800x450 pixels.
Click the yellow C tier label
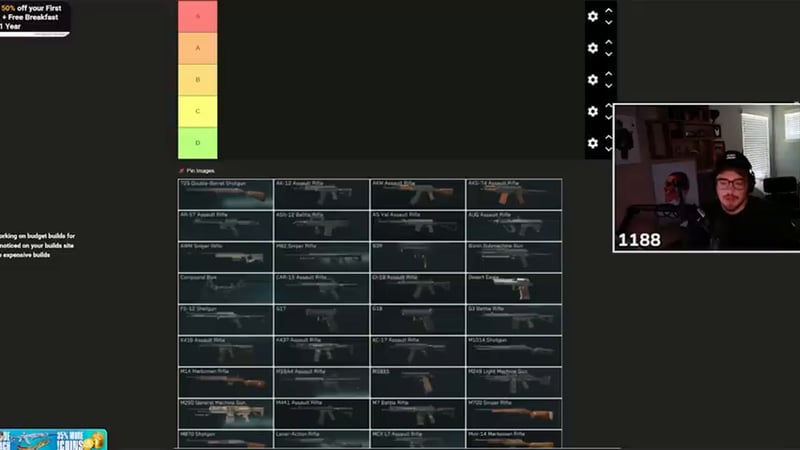click(197, 111)
